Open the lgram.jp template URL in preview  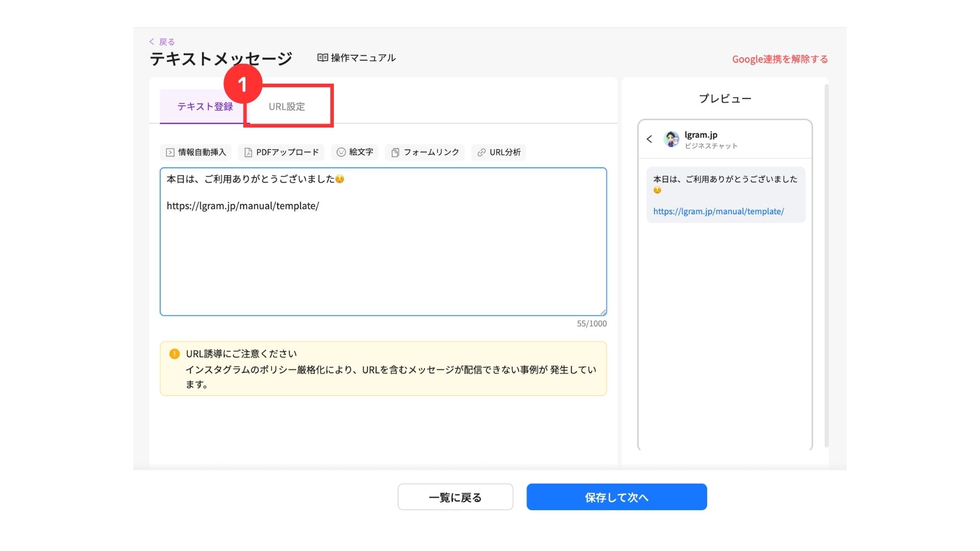[718, 211]
